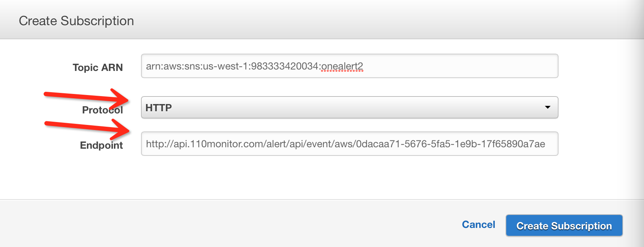Click the red-underlined word onealert2

coord(342,66)
